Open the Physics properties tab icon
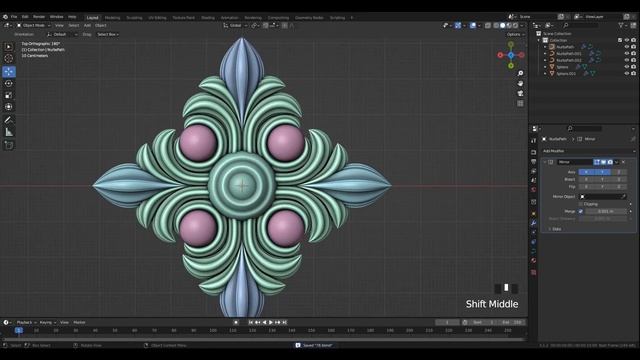Screen dimensions: 640x360 (x=533, y=242)
